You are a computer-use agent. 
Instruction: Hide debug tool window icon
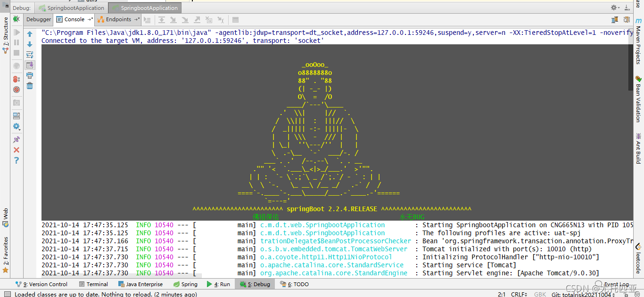tap(627, 8)
